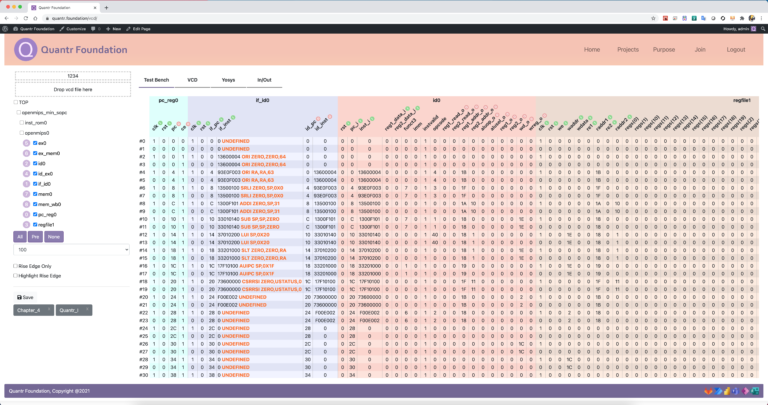
Task: Open the Home navigation item
Action: point(592,49)
